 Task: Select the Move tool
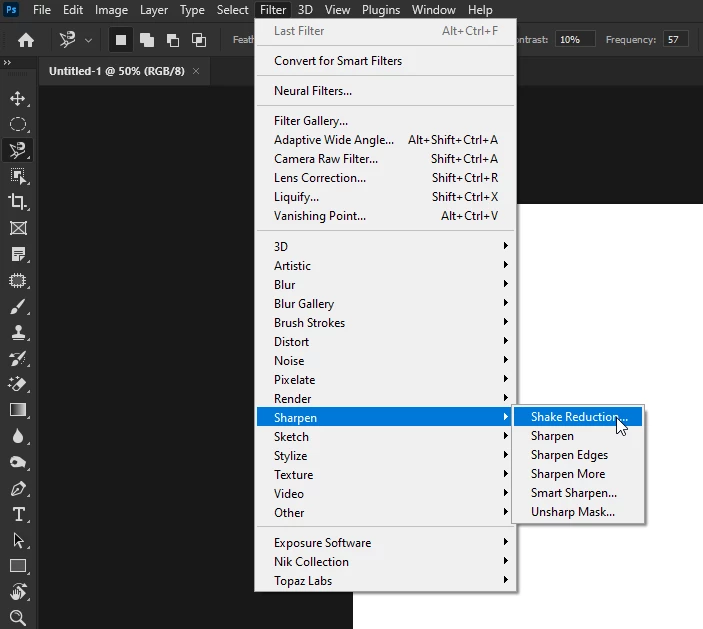point(18,98)
